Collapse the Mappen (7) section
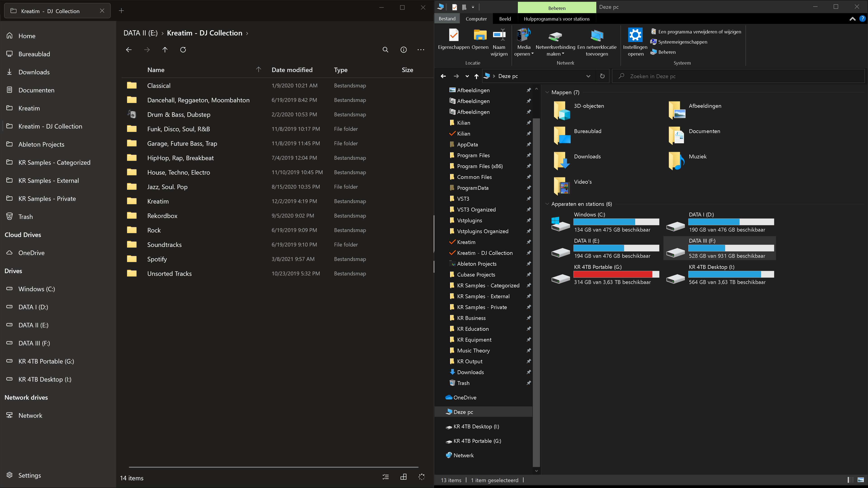This screenshot has height=488, width=868. 547,92
